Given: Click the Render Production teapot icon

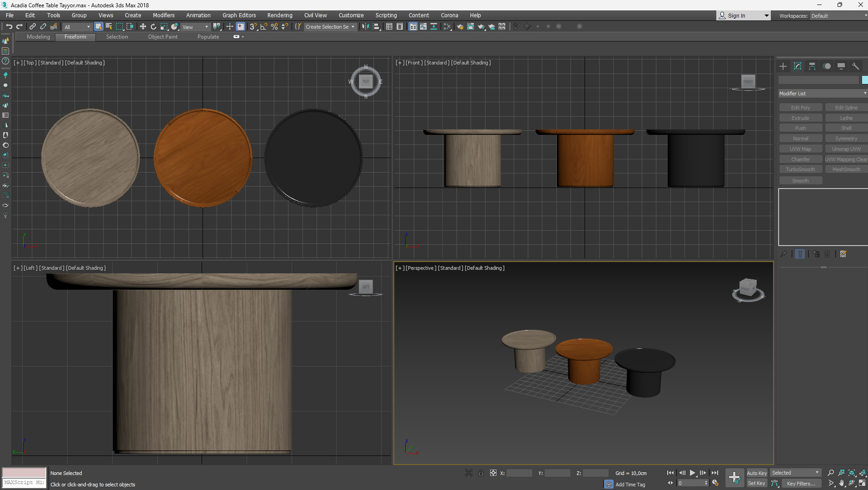Looking at the screenshot, I should pyautogui.click(x=481, y=27).
